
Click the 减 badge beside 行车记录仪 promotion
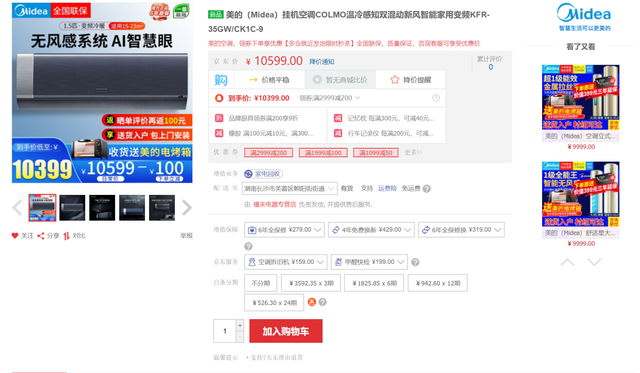(338, 133)
